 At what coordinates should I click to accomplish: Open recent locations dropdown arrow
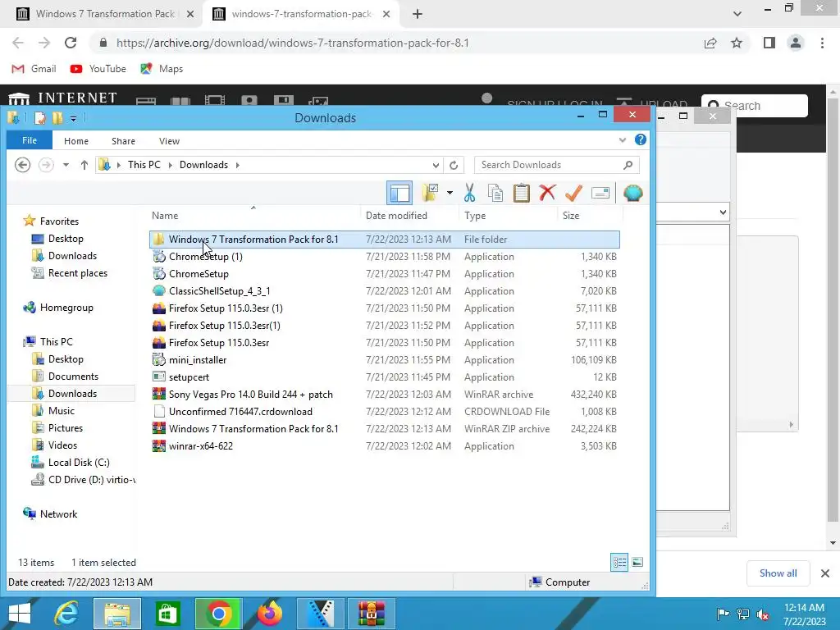coord(66,165)
